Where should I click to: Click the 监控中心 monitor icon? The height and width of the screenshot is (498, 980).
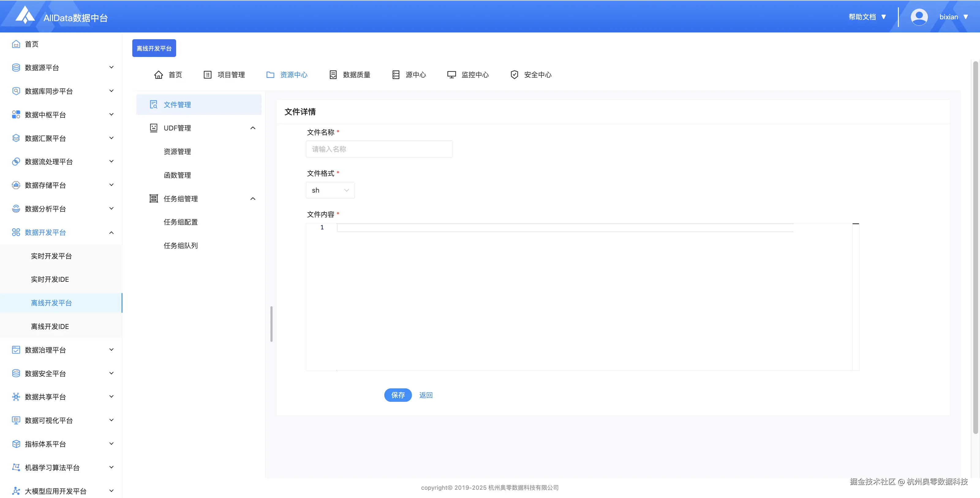point(451,74)
